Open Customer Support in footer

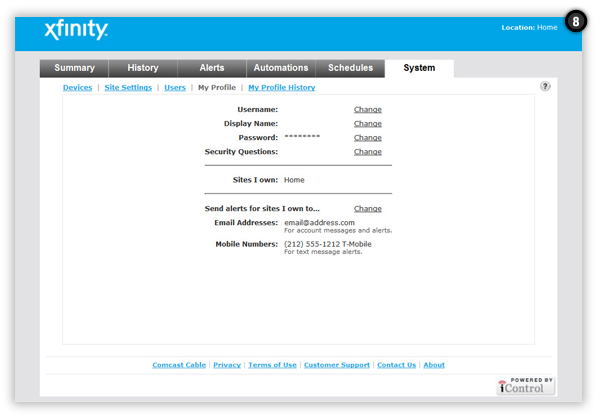[336, 365]
